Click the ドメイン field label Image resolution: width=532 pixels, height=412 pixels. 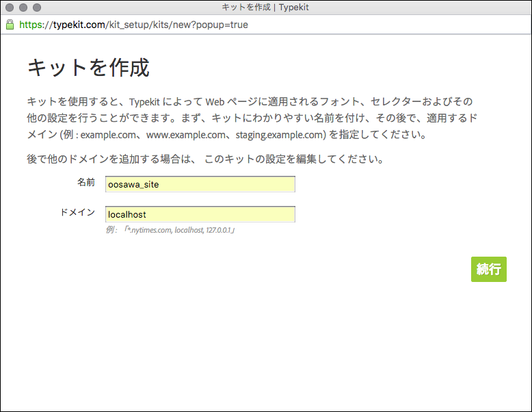point(78,212)
